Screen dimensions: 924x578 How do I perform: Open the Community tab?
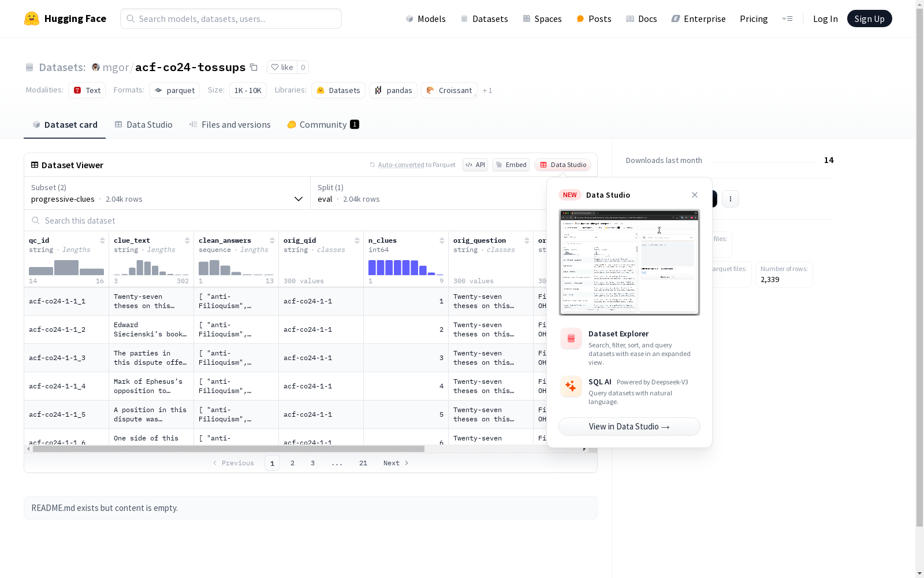click(x=323, y=124)
